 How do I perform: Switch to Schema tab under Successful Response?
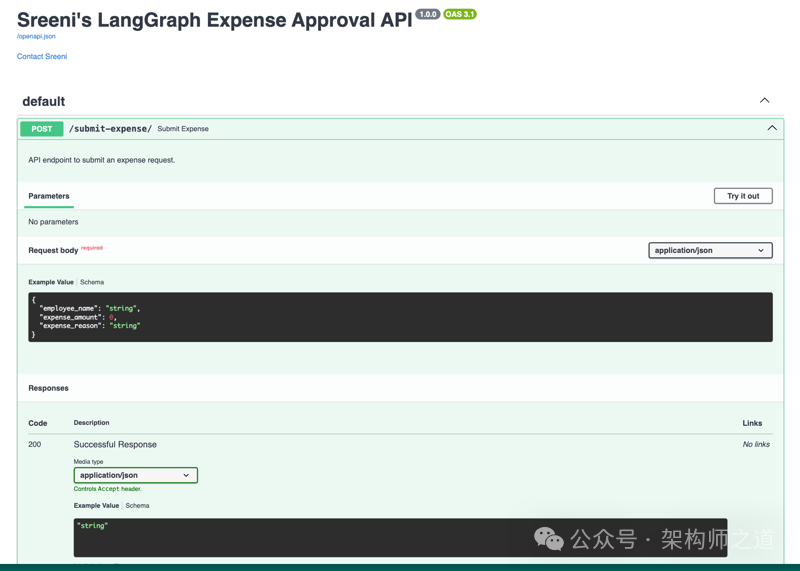[137, 506]
